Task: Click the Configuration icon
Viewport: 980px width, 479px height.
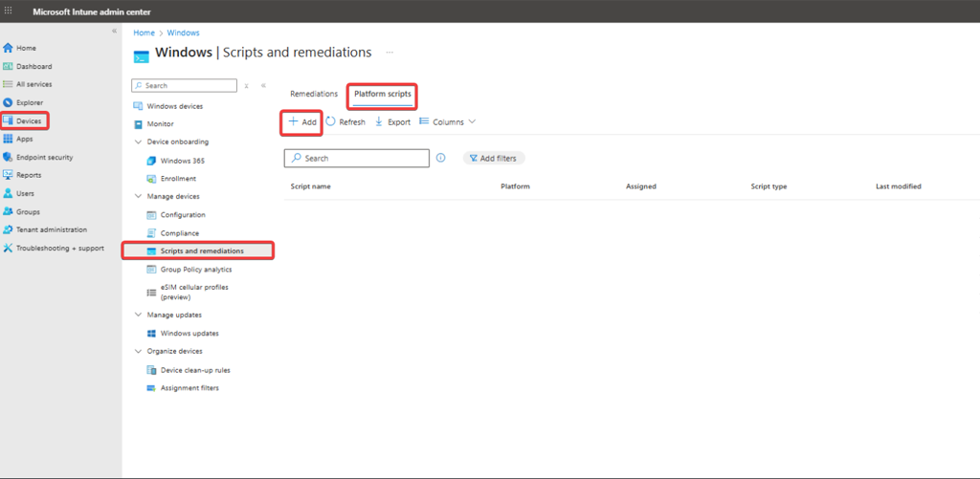Action: 150,215
